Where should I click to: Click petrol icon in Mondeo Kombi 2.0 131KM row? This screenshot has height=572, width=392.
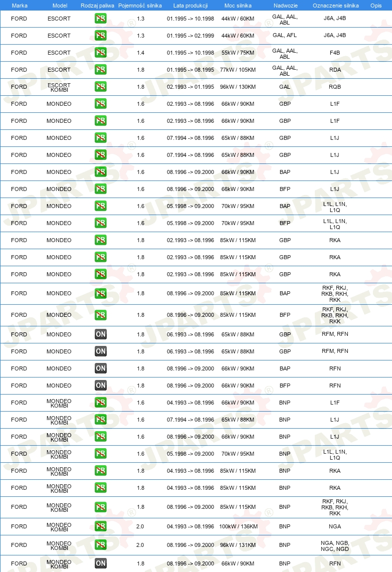(x=101, y=544)
